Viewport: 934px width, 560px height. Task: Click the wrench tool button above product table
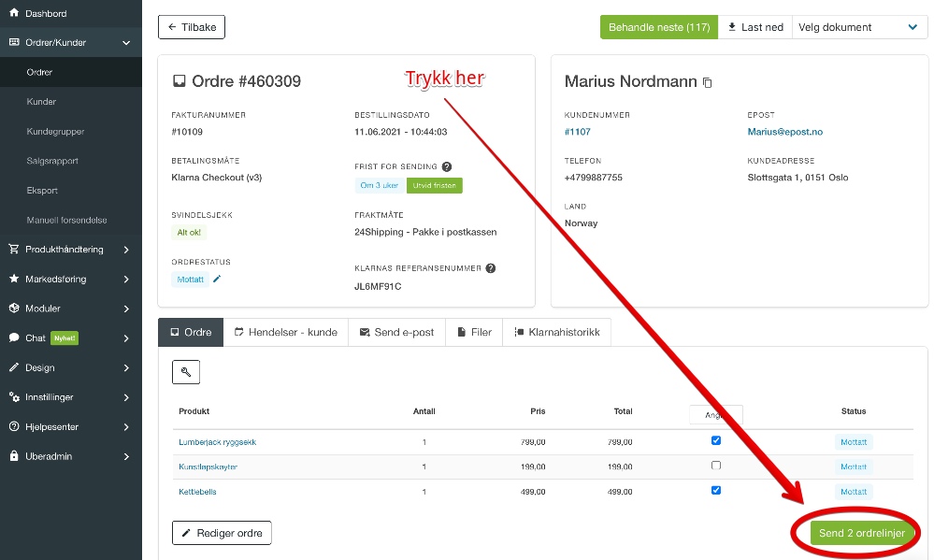click(186, 372)
